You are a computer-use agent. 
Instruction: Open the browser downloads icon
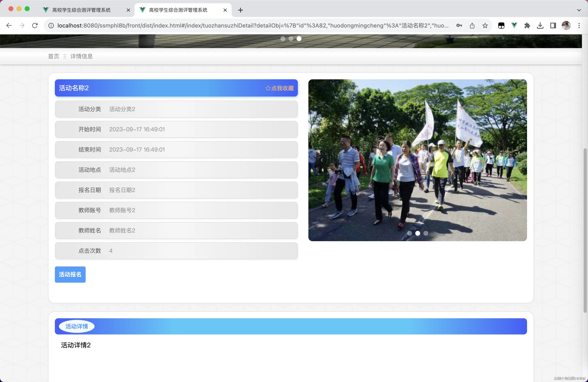tap(540, 25)
